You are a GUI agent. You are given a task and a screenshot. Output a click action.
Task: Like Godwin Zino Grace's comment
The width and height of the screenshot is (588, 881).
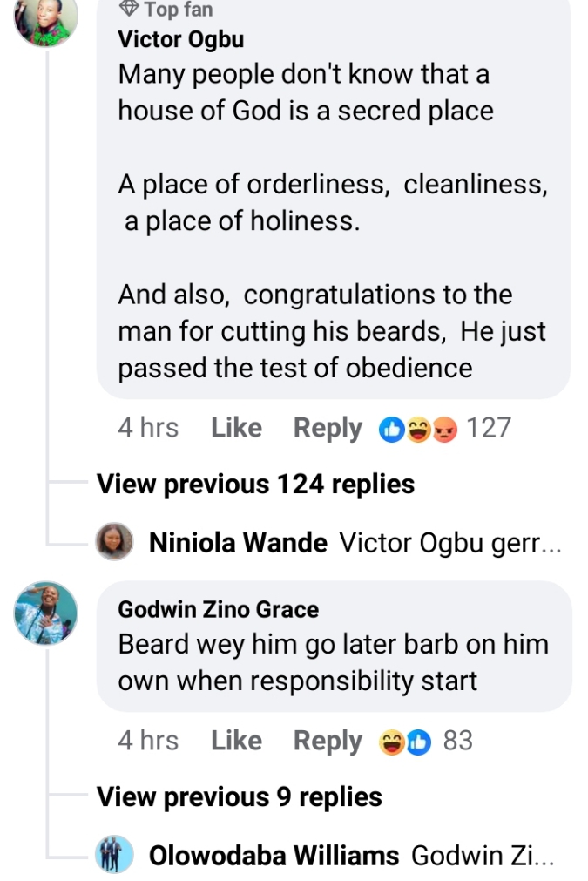pyautogui.click(x=236, y=741)
